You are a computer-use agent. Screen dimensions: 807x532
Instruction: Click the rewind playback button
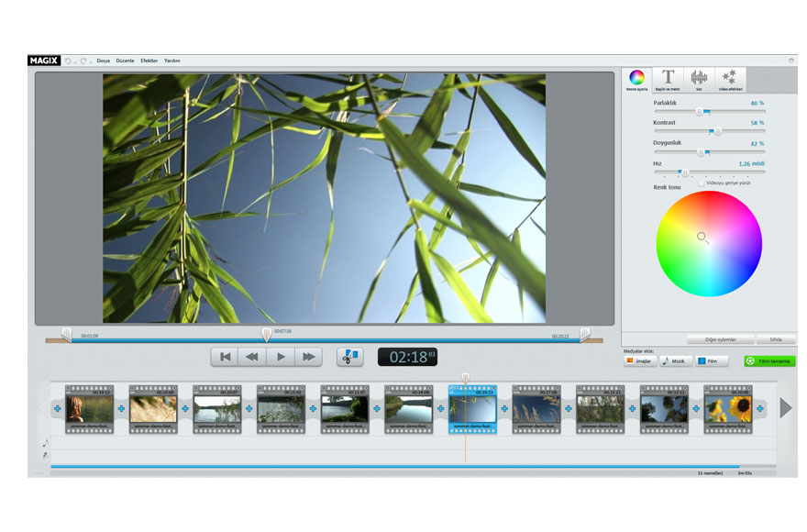click(x=252, y=357)
